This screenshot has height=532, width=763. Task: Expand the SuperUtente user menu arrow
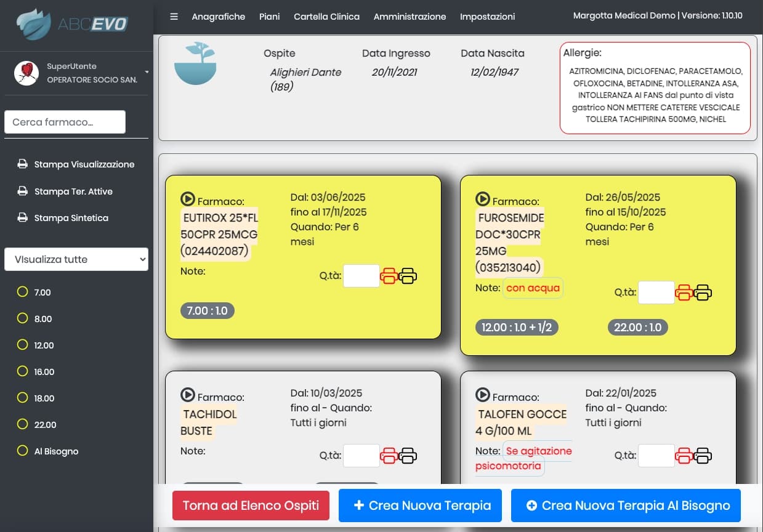147,73
